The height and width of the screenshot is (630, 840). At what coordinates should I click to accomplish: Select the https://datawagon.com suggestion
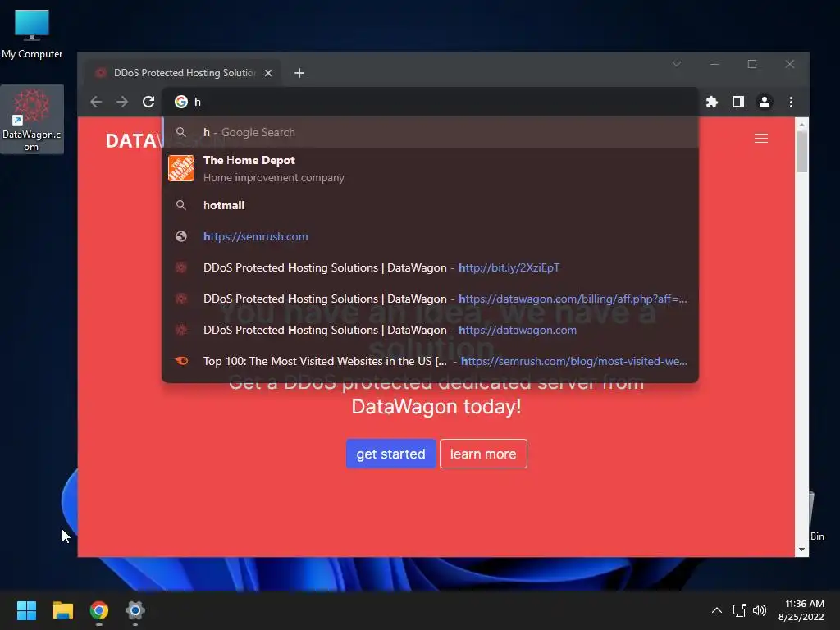[430, 330]
